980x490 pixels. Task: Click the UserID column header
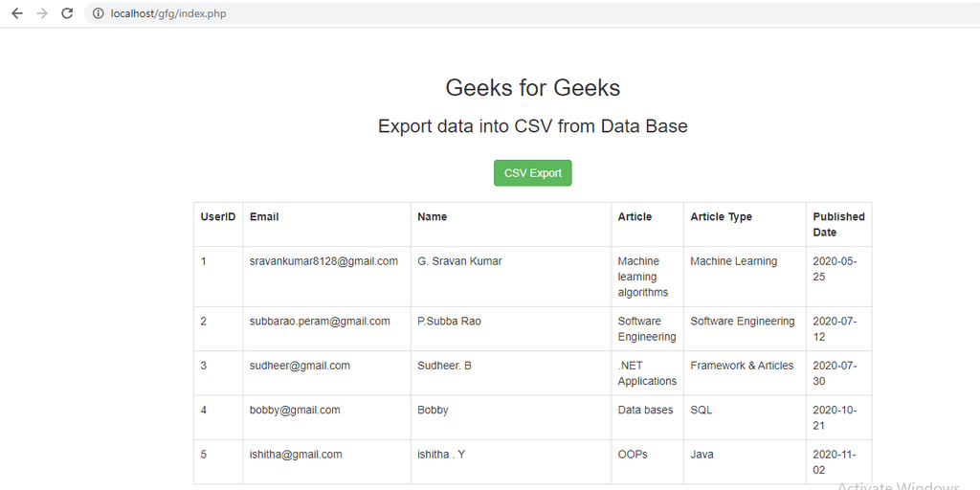coord(217,217)
